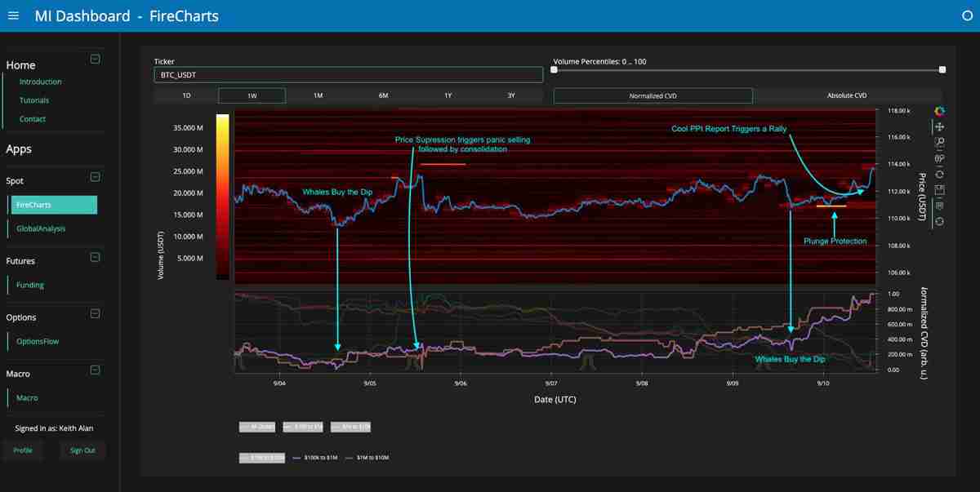Image resolution: width=980 pixels, height=492 pixels.
Task: Select the Absolute CVD tab
Action: pos(848,95)
